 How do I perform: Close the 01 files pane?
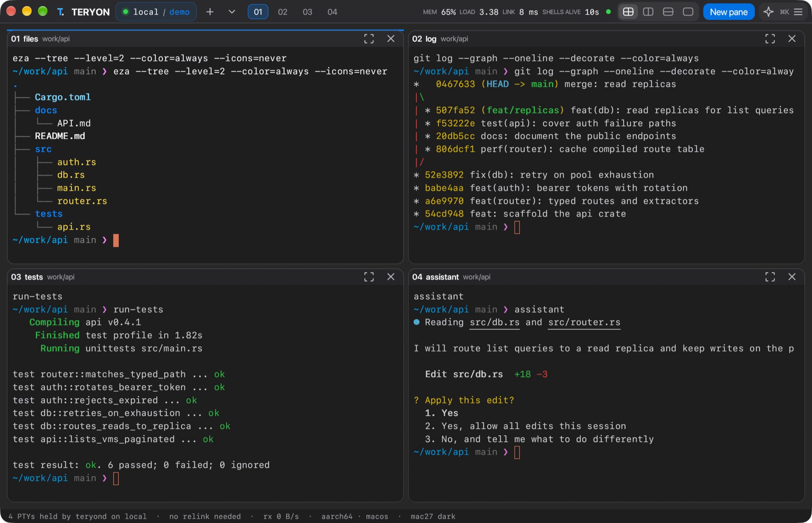tap(391, 39)
